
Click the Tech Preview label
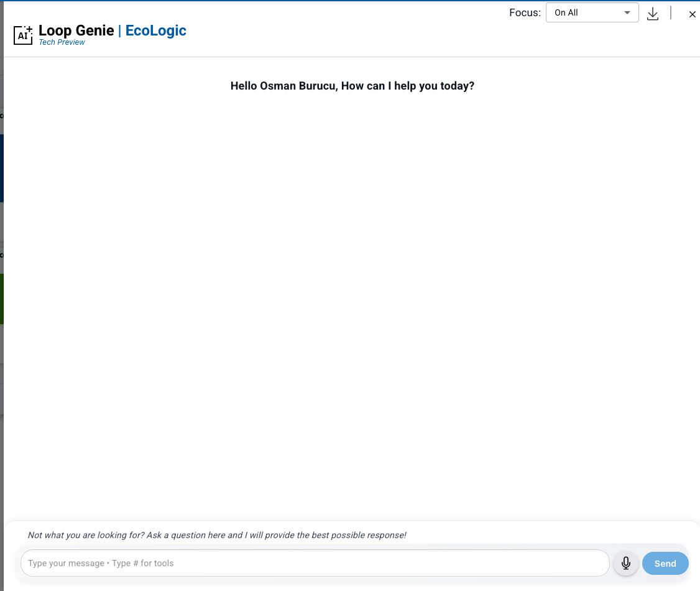point(62,42)
